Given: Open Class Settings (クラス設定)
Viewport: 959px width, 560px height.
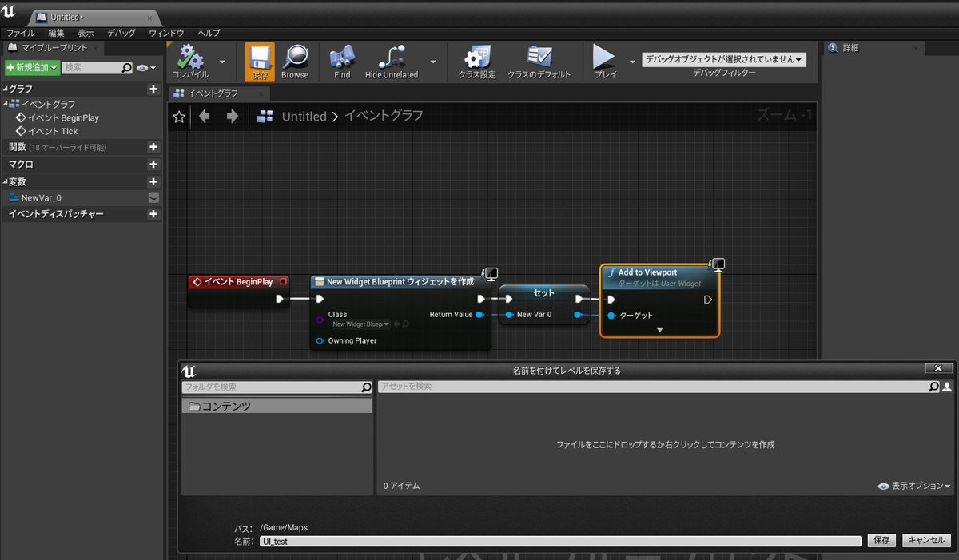Looking at the screenshot, I should pyautogui.click(x=477, y=62).
